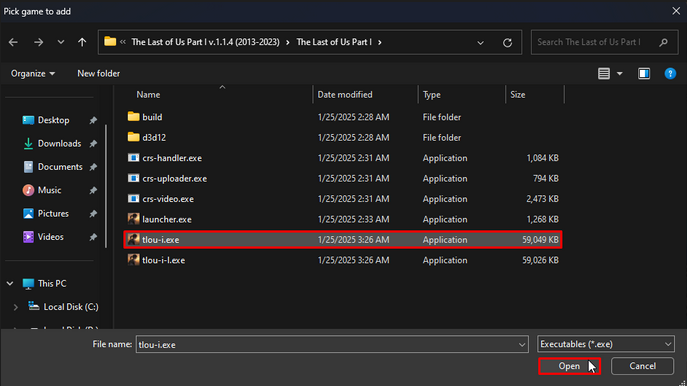Open Documents in the sidebar
Image resolution: width=687 pixels, height=386 pixels.
pos(60,167)
